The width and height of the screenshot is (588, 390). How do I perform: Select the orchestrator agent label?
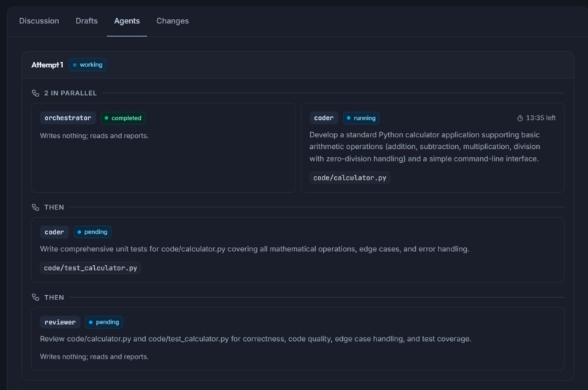point(68,118)
